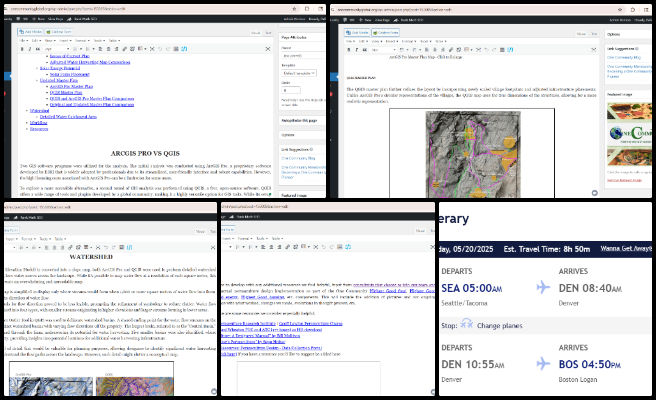
Task: Open Format menu in ARCGIS PRO VS QGIS editor
Action: 82,41
